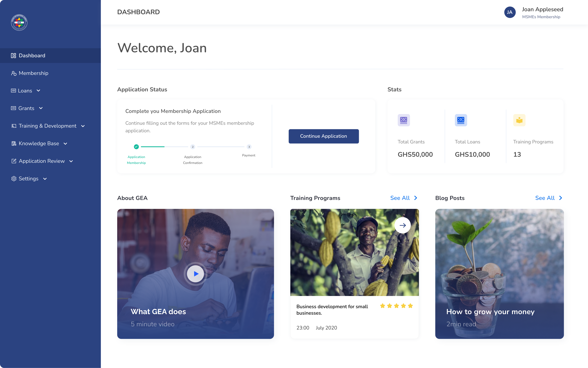
Task: Click the Knowledge Base books icon
Action: point(14,143)
